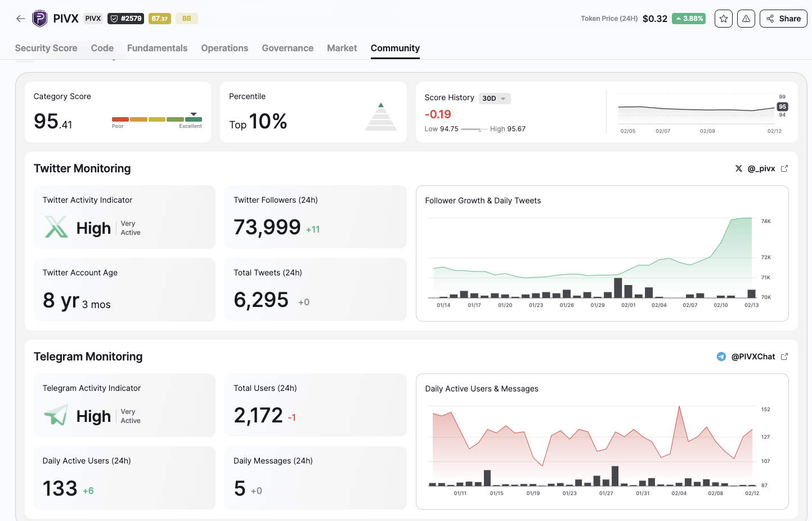Switch to the Operations tab
Viewport: 812px width, 521px height.
(x=225, y=48)
